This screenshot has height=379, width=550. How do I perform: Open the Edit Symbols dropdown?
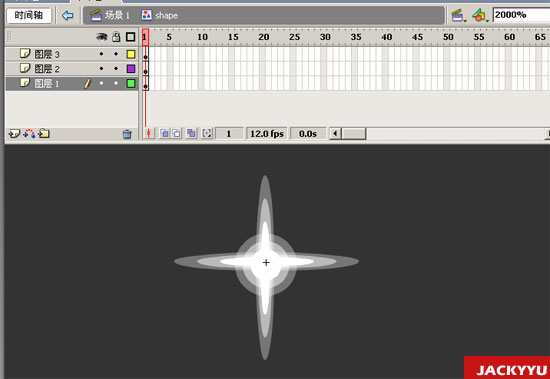tap(480, 15)
